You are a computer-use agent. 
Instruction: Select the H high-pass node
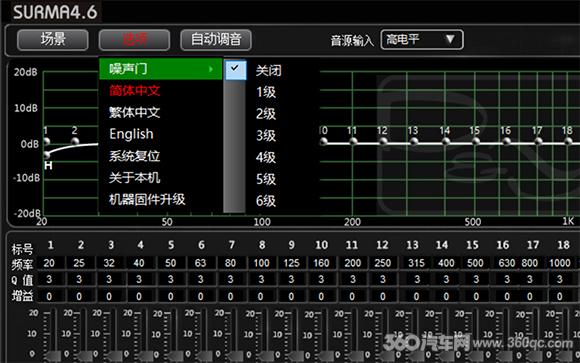(47, 154)
